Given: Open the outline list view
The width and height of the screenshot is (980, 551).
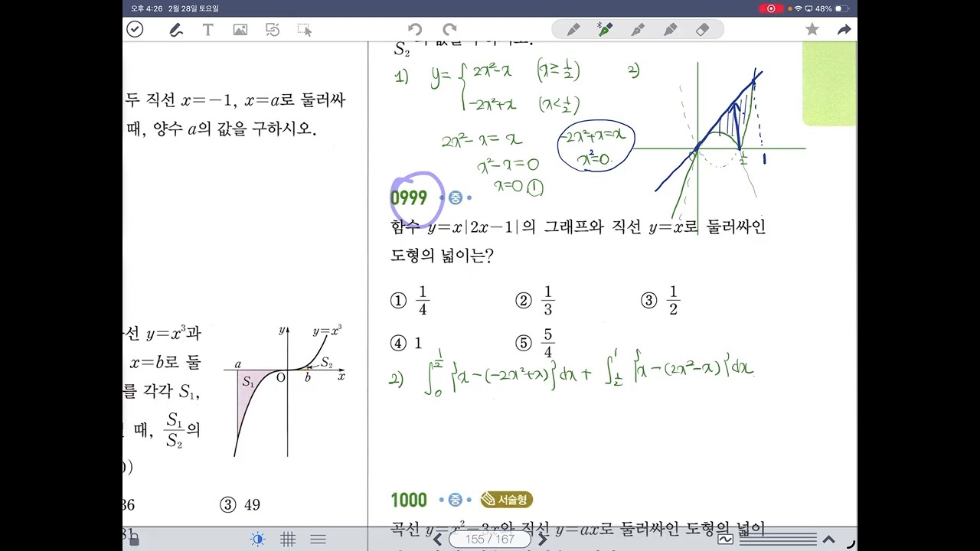Looking at the screenshot, I should tap(318, 540).
